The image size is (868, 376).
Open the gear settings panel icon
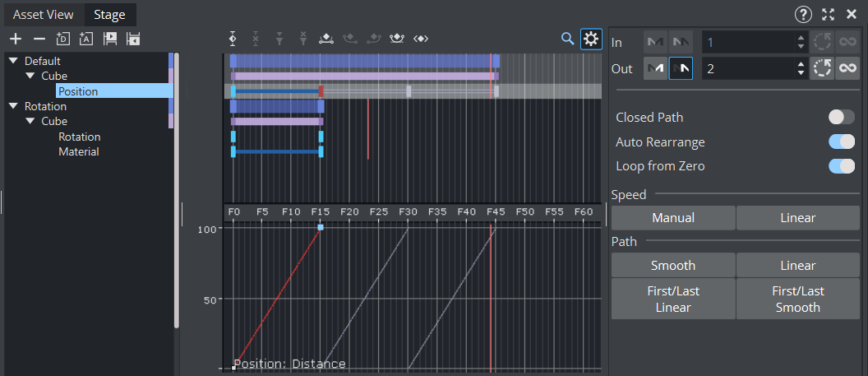pyautogui.click(x=591, y=39)
